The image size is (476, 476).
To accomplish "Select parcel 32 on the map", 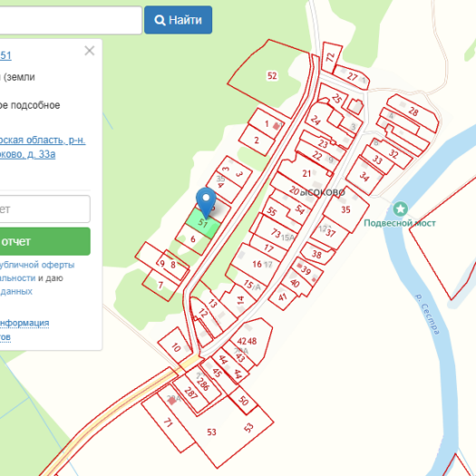I will 393,153.
